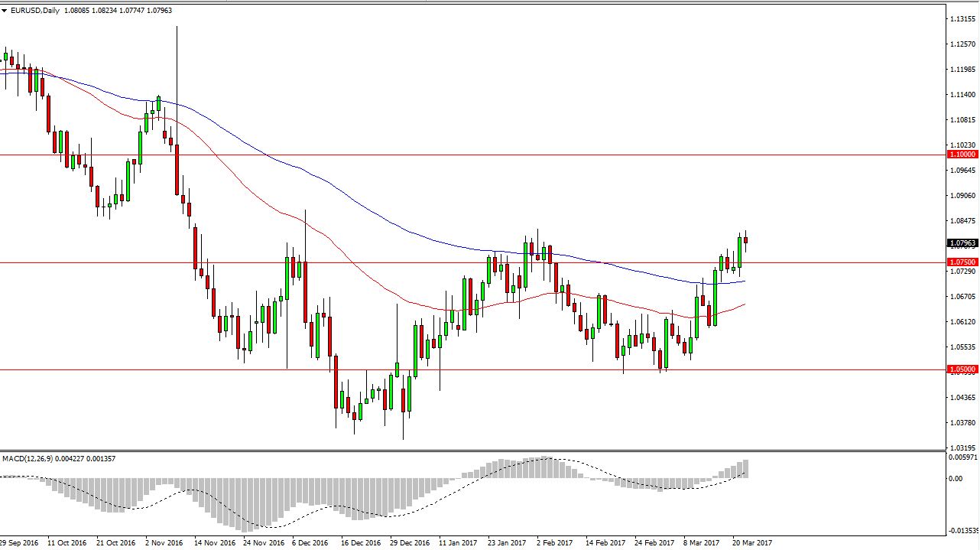Click the 1.10000 price tag on the axis

click(x=962, y=155)
